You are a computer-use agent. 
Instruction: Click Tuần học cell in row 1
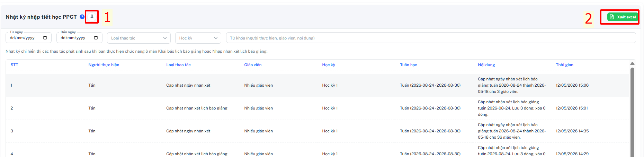pyautogui.click(x=430, y=85)
